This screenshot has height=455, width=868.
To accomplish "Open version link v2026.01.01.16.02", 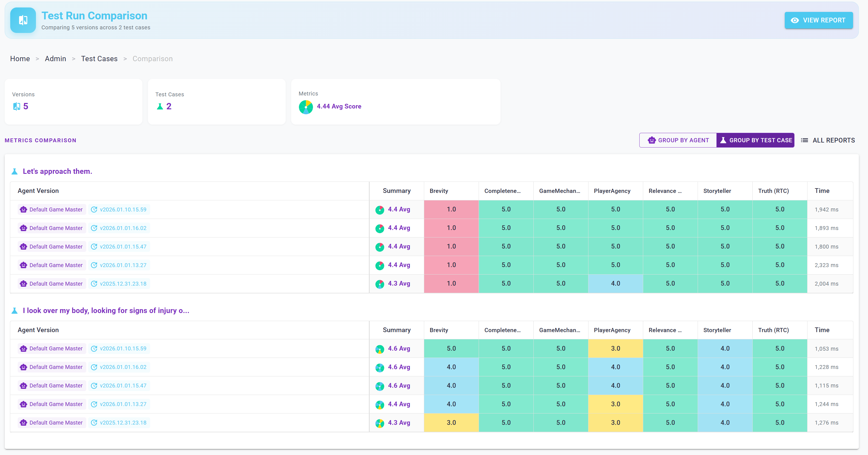I will pyautogui.click(x=123, y=228).
